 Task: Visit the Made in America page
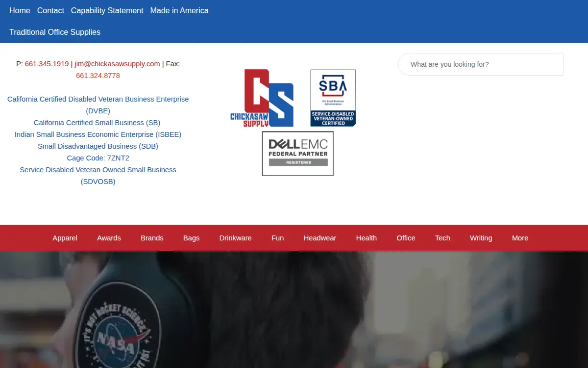coord(179,10)
